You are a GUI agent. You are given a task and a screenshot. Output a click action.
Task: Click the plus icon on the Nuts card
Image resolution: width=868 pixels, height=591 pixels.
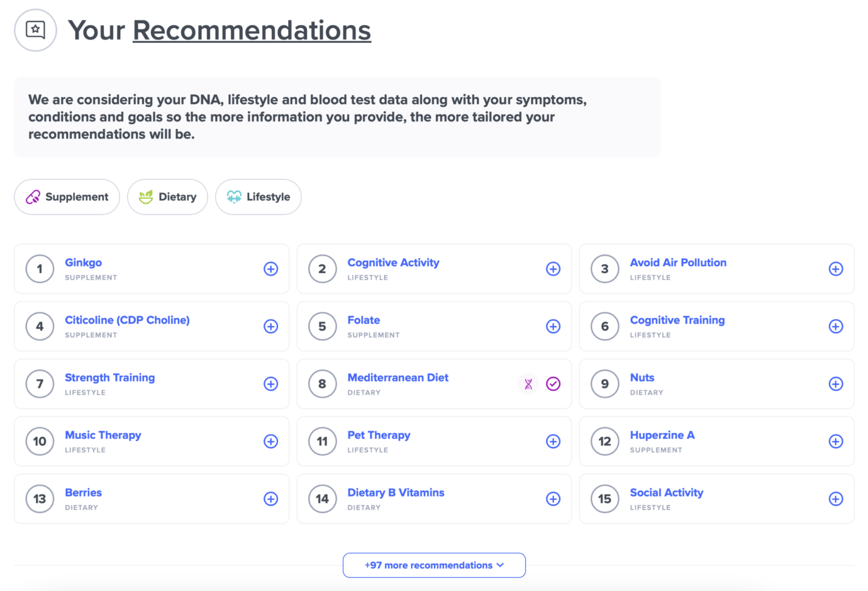pyautogui.click(x=836, y=384)
